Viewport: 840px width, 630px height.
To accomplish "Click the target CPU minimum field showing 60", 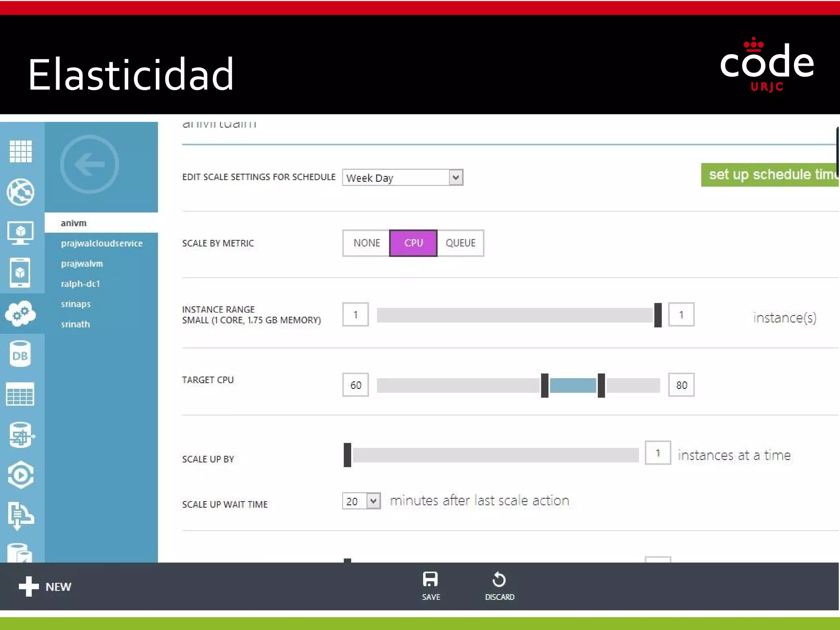I will (x=356, y=385).
